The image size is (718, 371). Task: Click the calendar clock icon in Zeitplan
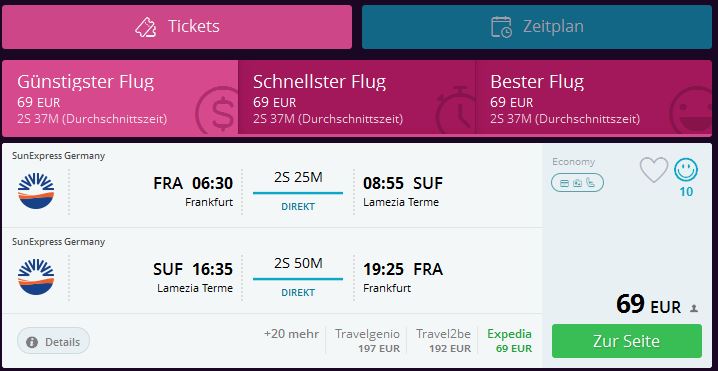click(x=501, y=27)
